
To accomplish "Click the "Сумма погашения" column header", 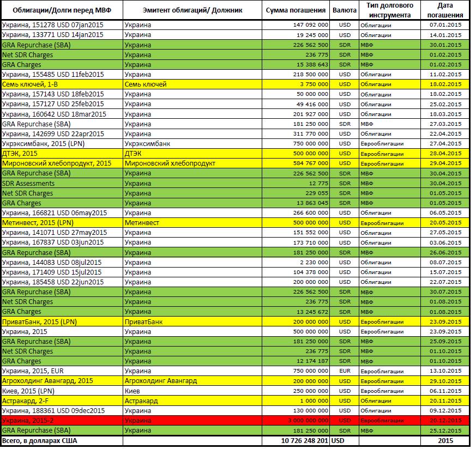I will (296, 11).
